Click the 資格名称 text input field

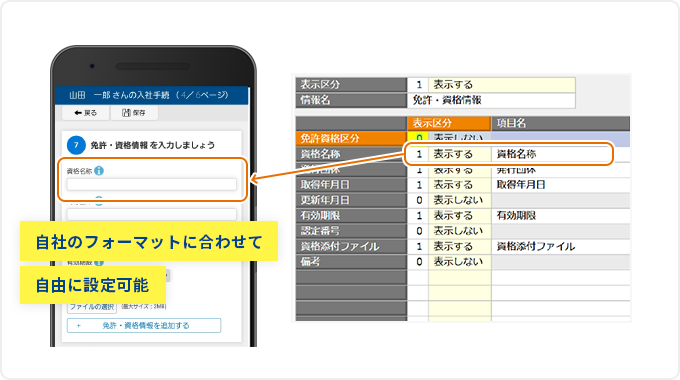(151, 184)
